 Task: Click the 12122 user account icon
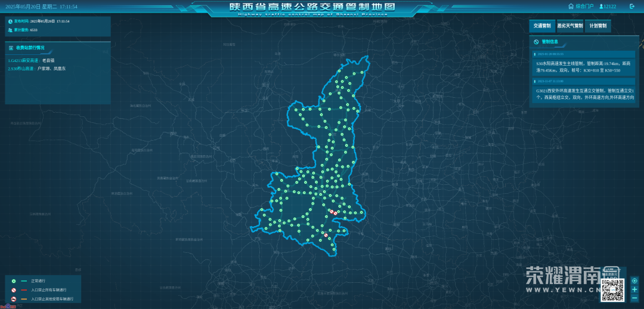point(601,7)
